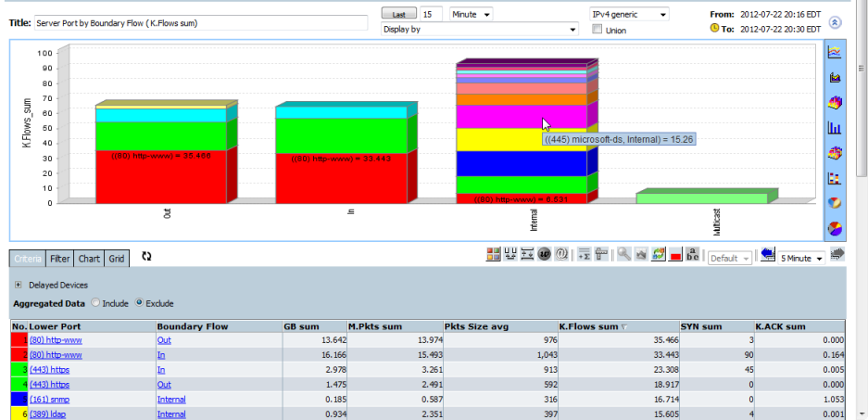Screen dimensions: 868x420
Task: Select the 3D stacked bar chart icon
Action: (x=835, y=153)
